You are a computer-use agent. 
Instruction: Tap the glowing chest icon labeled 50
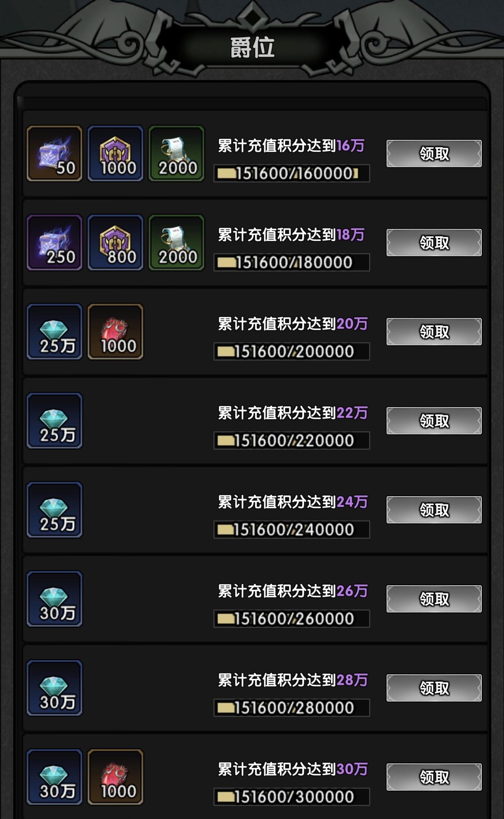[x=54, y=153]
